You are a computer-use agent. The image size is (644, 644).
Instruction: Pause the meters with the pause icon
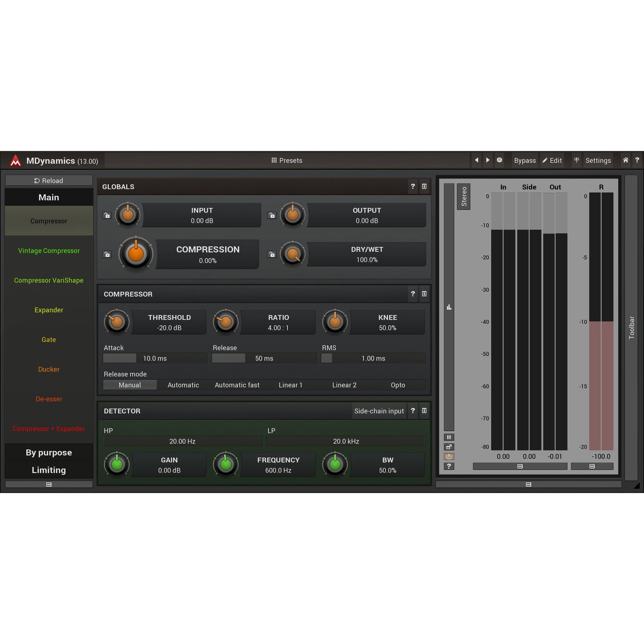(449, 437)
